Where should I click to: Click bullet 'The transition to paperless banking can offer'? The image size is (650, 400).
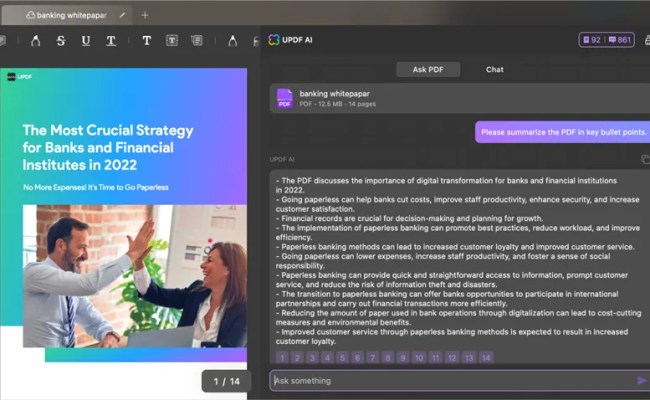447,299
